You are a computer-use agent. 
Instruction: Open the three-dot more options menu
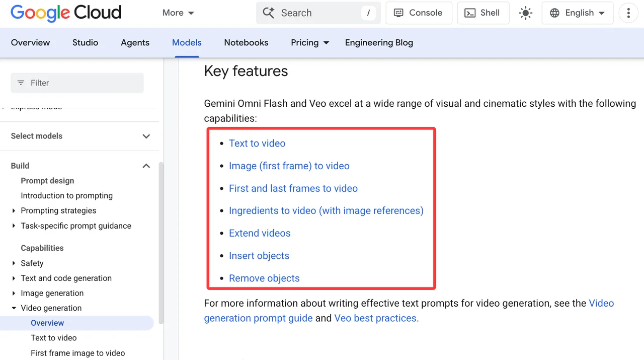[x=628, y=13]
